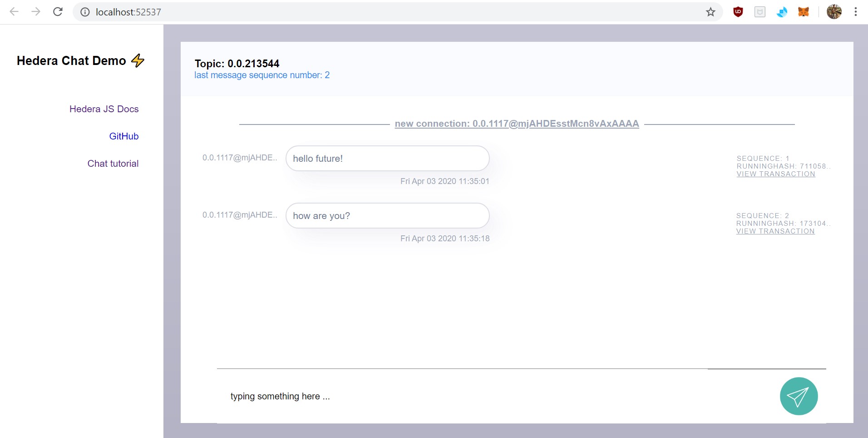This screenshot has width=868, height=438.
Task: Click the Hedera Chat Demo title
Action: pyautogui.click(x=71, y=61)
